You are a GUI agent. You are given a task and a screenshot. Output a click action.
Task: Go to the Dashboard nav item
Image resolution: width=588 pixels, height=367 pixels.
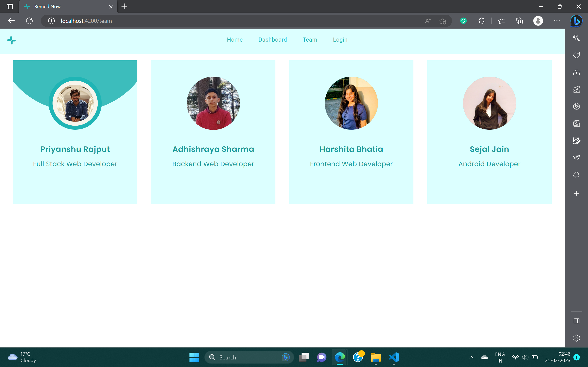[272, 40]
